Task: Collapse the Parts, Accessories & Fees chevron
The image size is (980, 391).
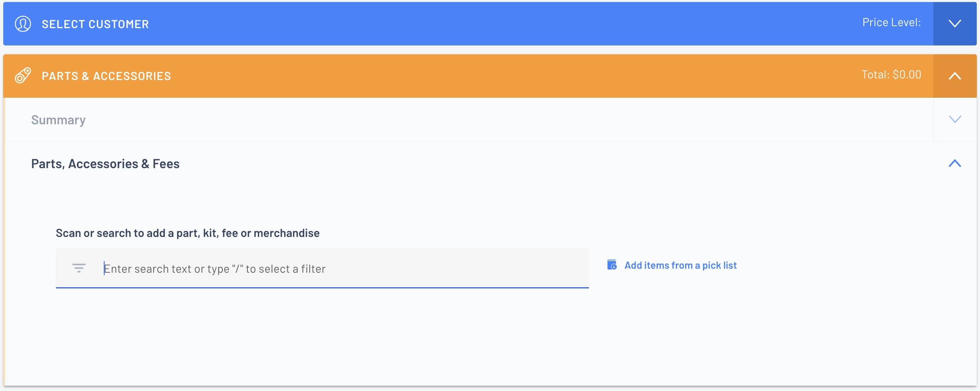Action: tap(955, 163)
